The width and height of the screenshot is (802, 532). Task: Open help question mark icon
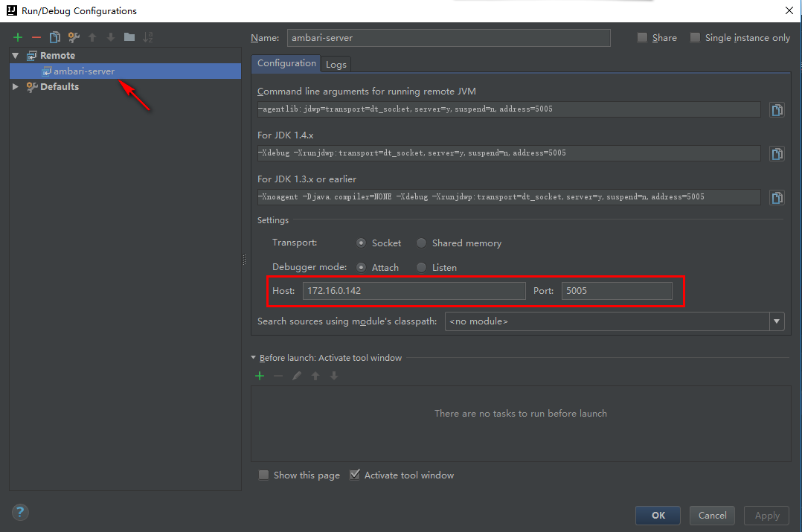20,512
